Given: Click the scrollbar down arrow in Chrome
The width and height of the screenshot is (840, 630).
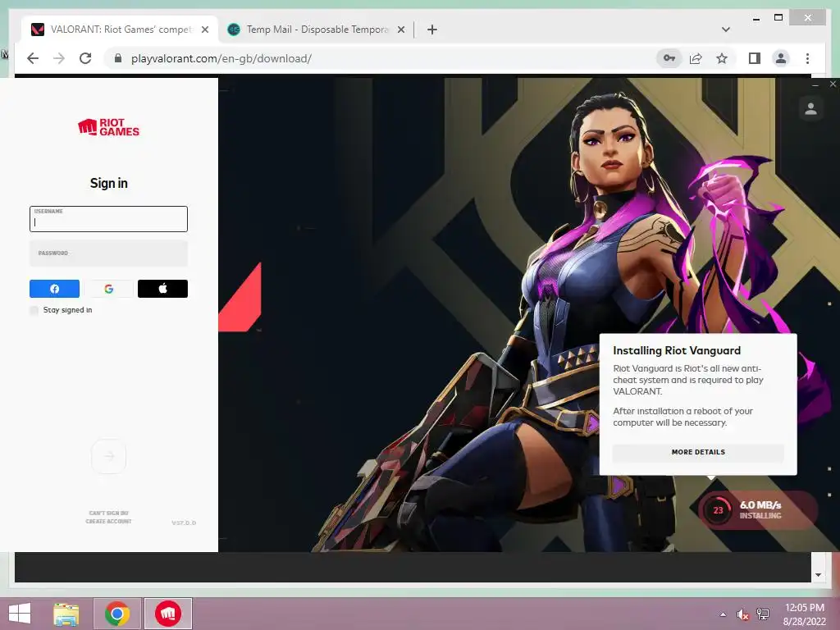Looking at the screenshot, I should point(818,575).
